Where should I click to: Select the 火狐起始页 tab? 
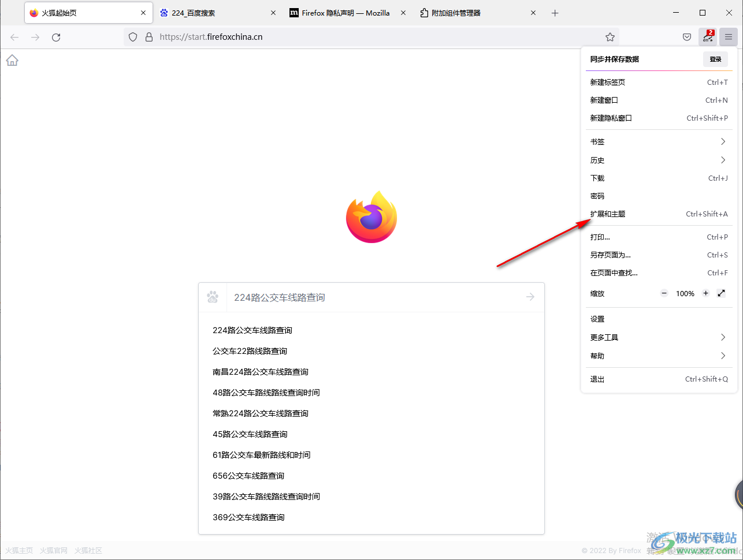pyautogui.click(x=88, y=13)
